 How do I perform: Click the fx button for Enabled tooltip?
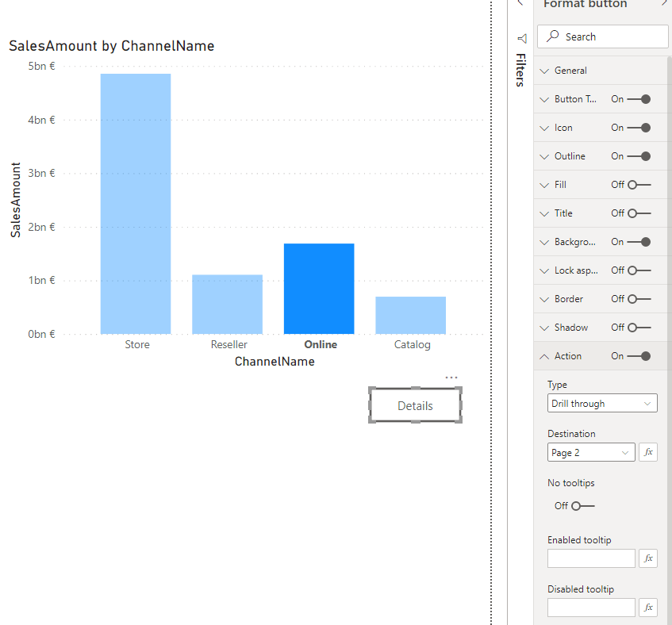pyautogui.click(x=648, y=558)
